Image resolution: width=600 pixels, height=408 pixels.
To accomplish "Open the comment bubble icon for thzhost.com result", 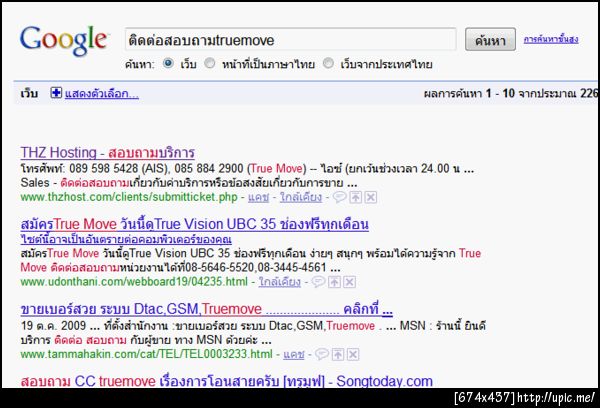I will click(339, 197).
